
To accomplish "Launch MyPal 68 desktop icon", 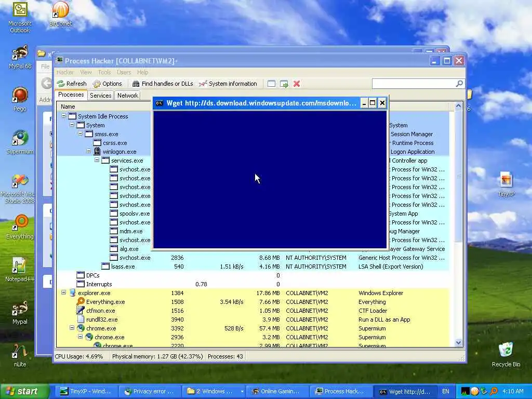I will [20, 58].
